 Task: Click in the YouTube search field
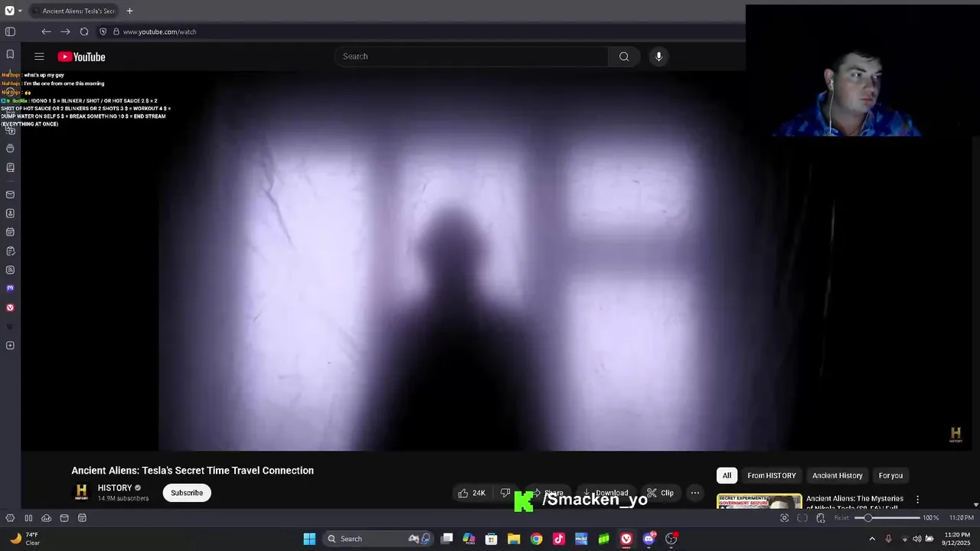click(x=472, y=57)
